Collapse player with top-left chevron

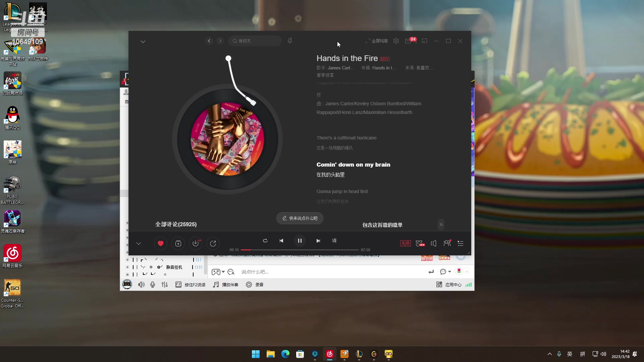(143, 42)
